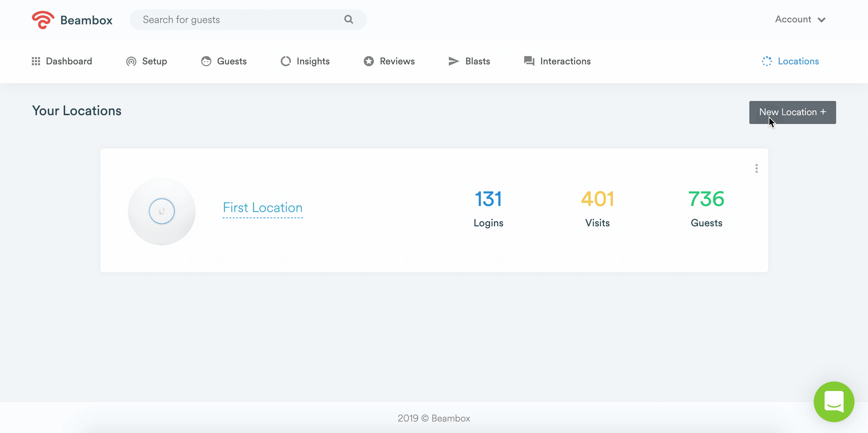Switch to the Insights tab
Image resolution: width=868 pixels, height=433 pixels.
click(x=313, y=61)
